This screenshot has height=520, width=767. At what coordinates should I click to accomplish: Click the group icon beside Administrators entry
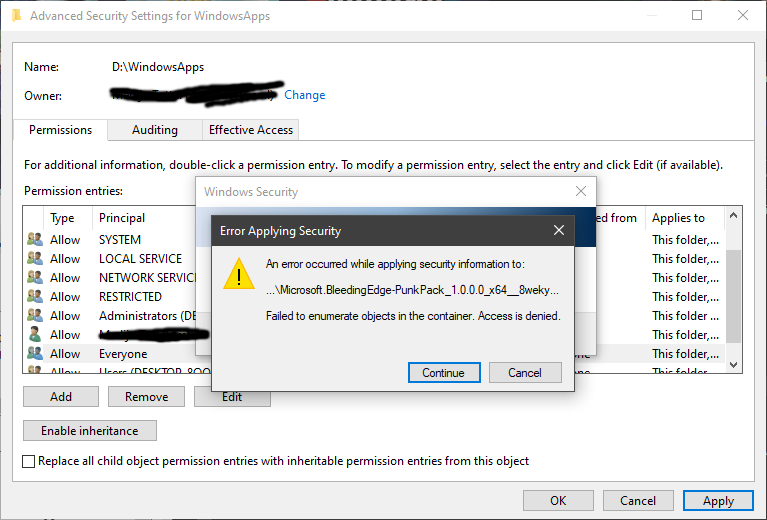[35, 316]
